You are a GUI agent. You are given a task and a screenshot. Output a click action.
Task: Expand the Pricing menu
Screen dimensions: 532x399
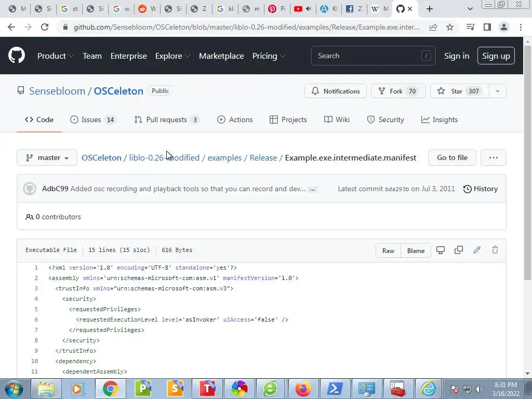point(269,56)
